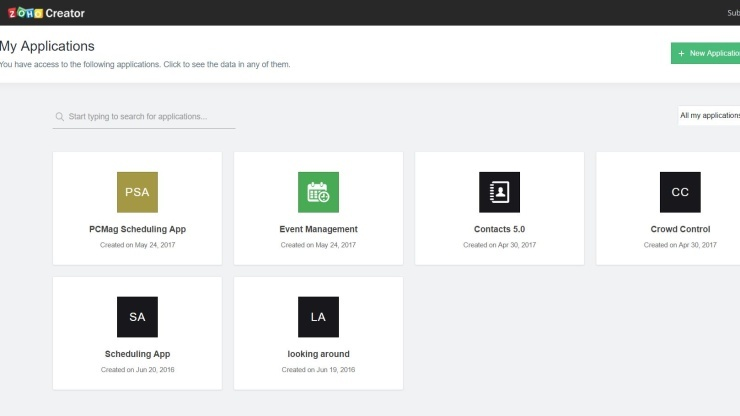Click the LA icon of looking around

(318, 317)
